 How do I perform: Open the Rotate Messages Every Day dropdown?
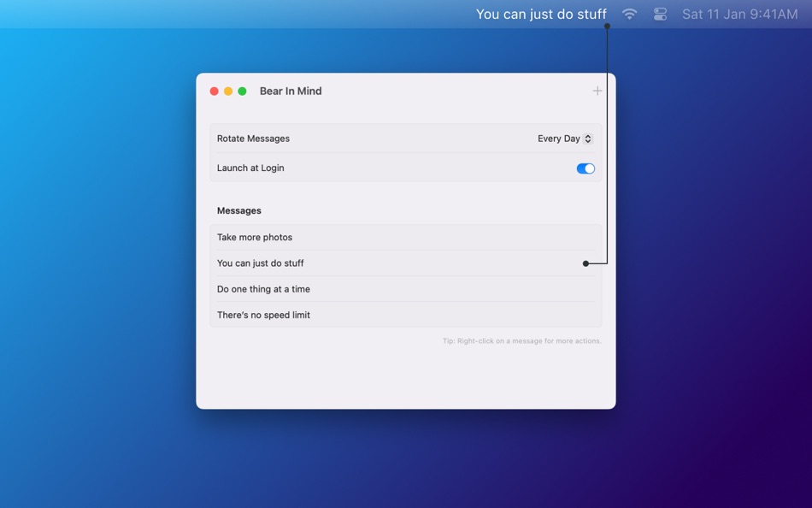coord(565,139)
